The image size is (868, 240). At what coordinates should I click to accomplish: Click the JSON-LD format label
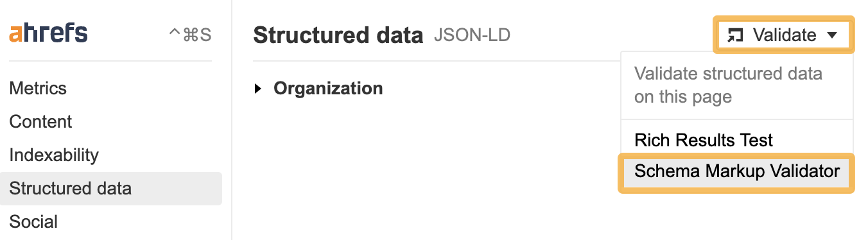[x=472, y=35]
